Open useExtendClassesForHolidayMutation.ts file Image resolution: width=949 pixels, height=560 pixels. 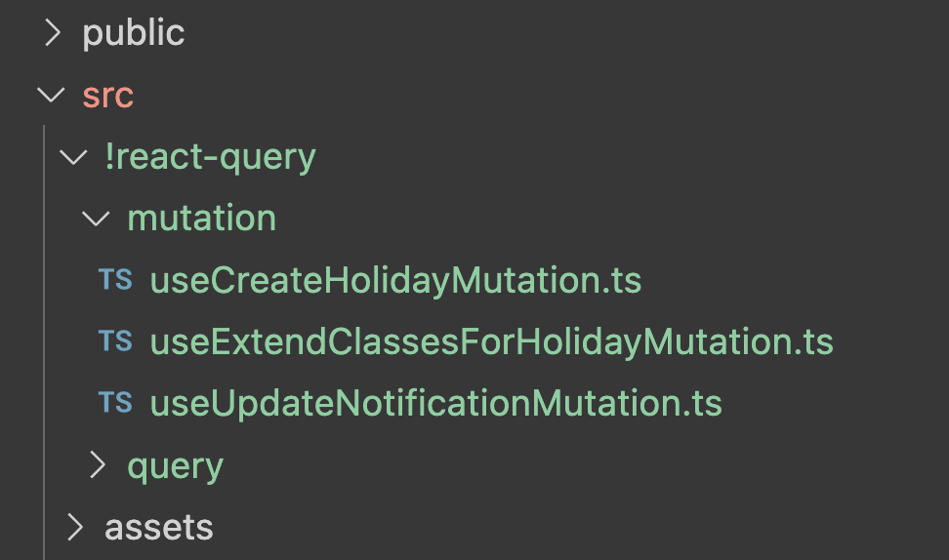491,342
